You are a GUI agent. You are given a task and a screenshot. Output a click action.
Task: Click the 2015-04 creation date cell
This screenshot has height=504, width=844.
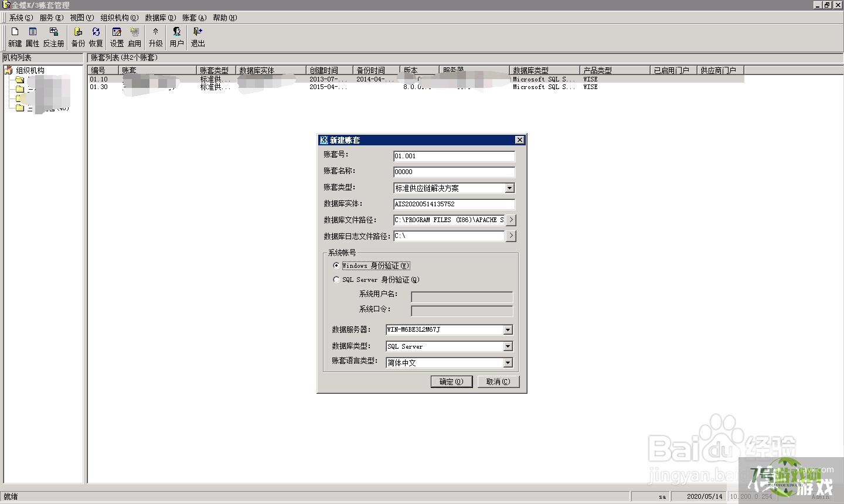[328, 87]
